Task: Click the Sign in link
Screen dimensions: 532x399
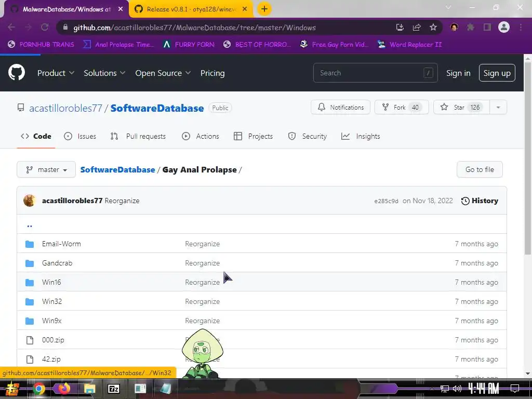Action: [458, 73]
